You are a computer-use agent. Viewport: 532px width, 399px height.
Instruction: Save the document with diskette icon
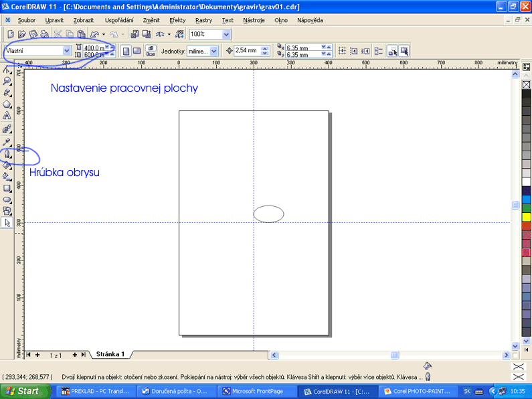coord(33,34)
